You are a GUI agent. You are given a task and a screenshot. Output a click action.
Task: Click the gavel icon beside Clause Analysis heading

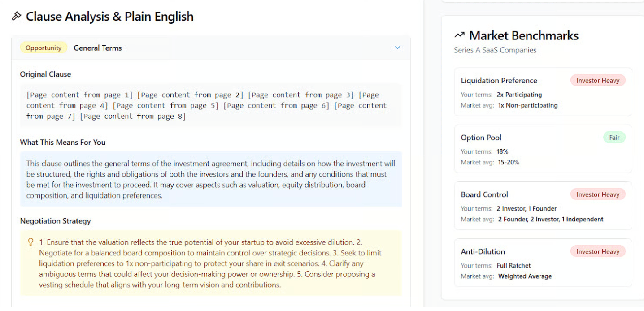click(x=16, y=17)
